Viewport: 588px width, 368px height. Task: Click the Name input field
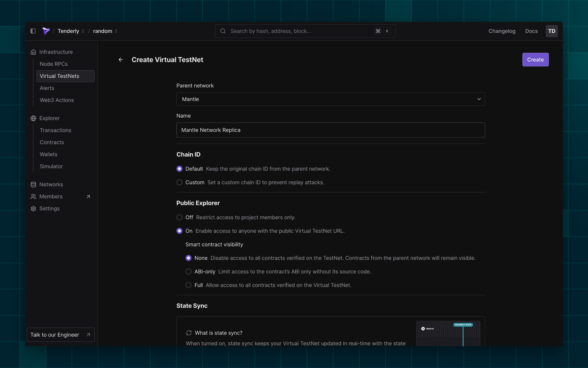(x=330, y=130)
